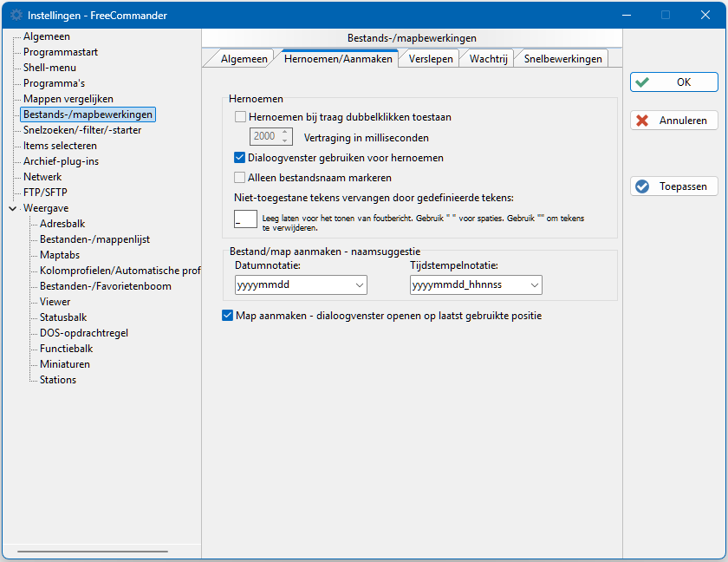Click the Toepassen button
The image size is (728, 562).
click(673, 186)
